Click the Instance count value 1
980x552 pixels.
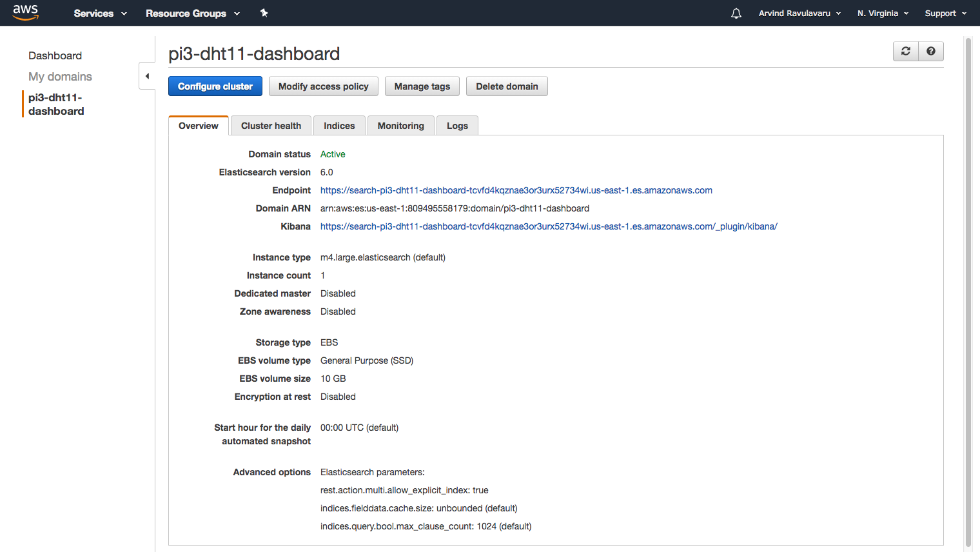point(323,275)
